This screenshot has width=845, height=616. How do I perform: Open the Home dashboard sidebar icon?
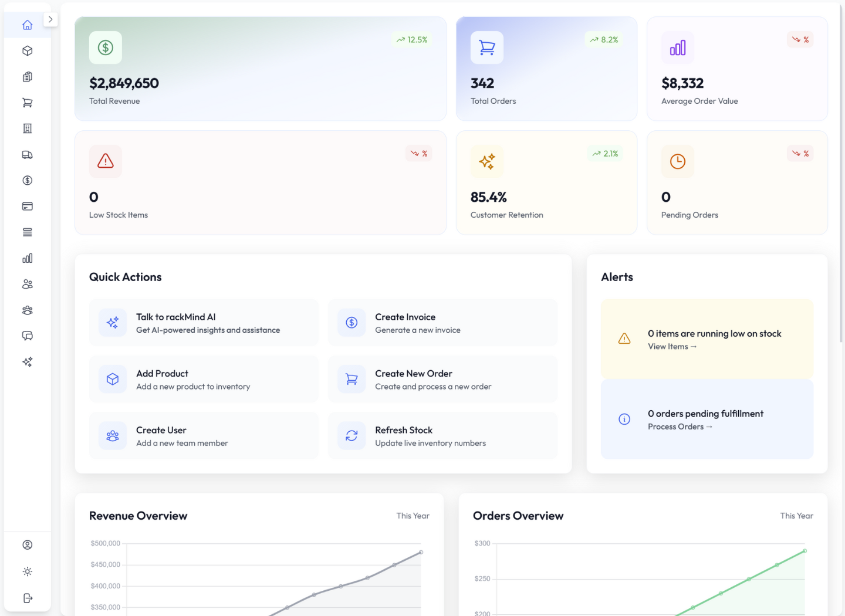tap(27, 25)
